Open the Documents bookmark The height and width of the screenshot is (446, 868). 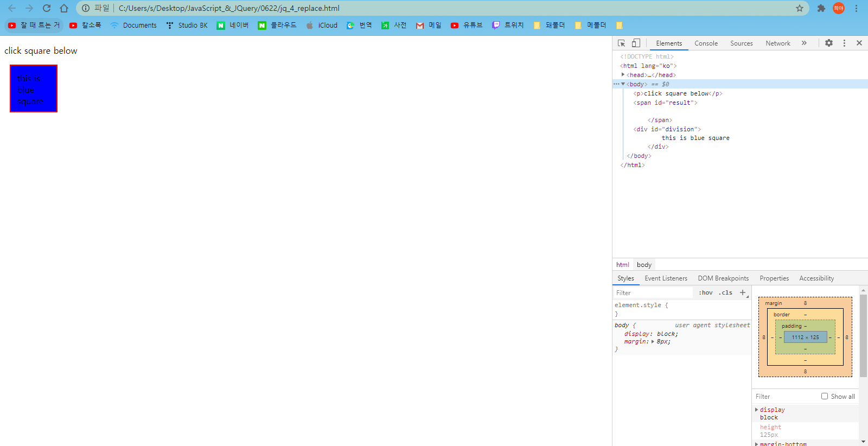pos(133,25)
